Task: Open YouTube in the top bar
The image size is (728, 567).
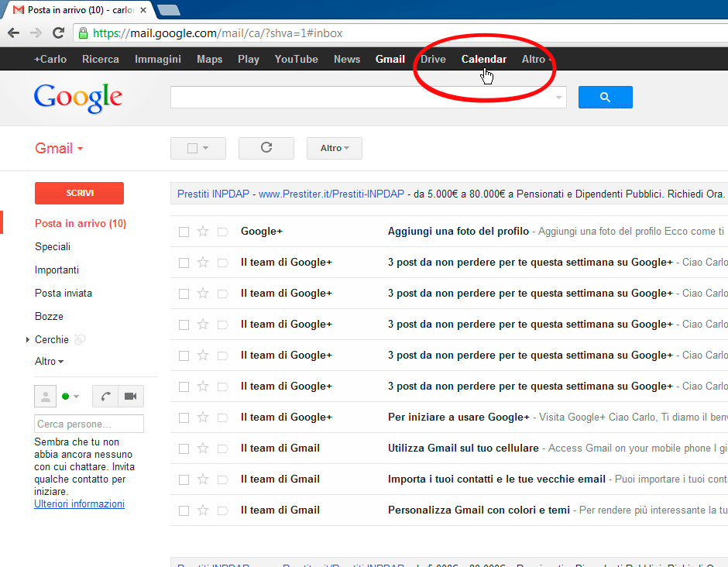Action: coord(296,60)
